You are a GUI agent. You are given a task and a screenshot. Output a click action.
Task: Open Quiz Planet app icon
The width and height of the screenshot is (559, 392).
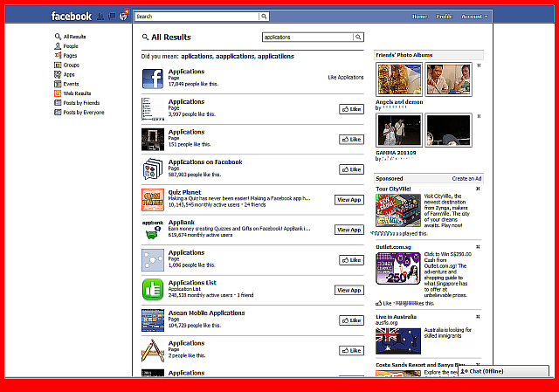(153, 200)
